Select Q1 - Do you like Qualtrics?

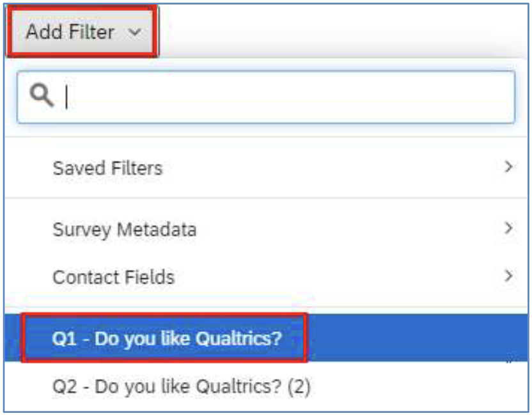[266, 338]
